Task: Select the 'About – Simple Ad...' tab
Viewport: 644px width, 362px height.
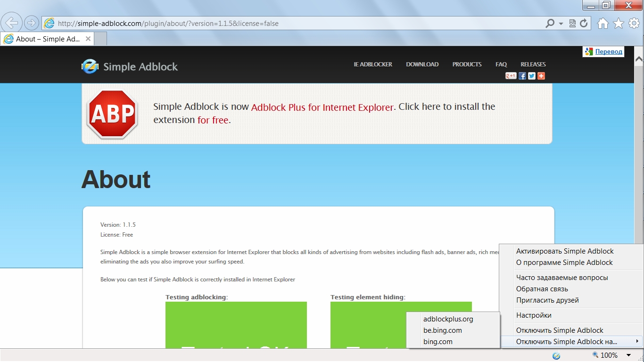Action: point(47,39)
